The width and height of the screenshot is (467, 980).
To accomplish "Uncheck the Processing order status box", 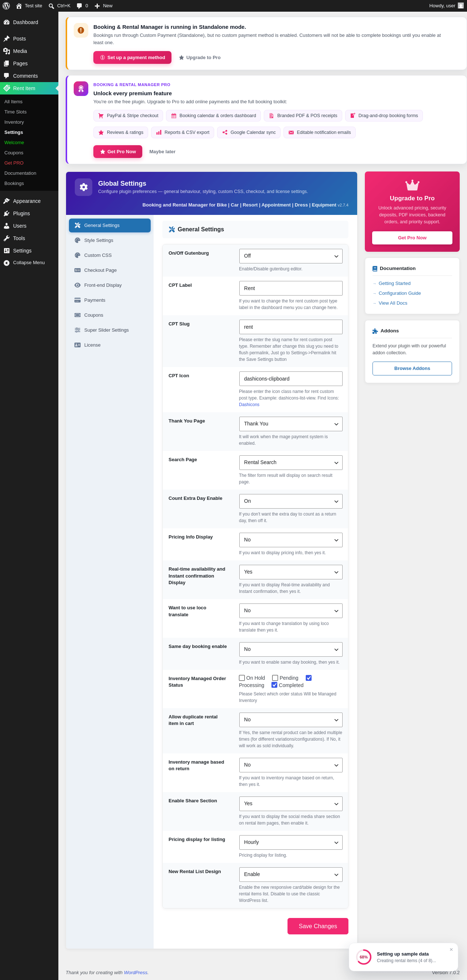I will [x=309, y=678].
